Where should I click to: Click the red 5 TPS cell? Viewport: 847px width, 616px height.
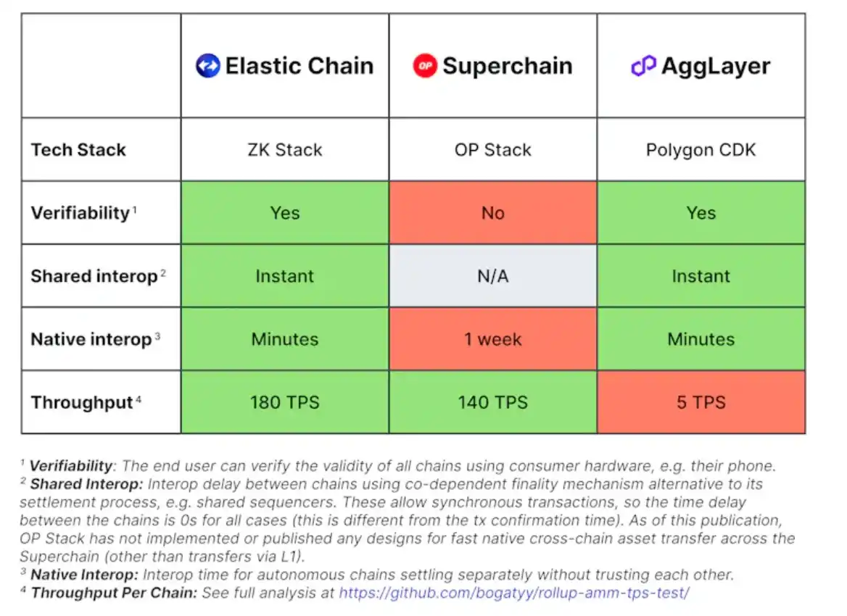coord(701,402)
